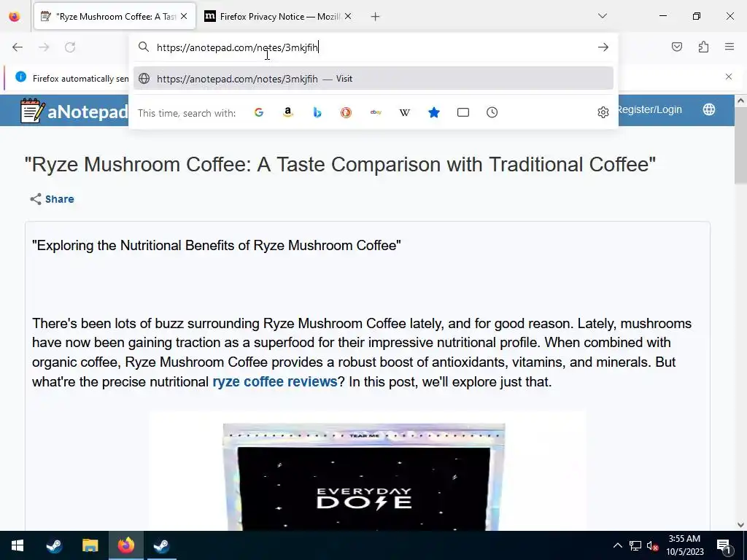Open Firefox application menu
The width and height of the screenshot is (747, 560).
[729, 47]
